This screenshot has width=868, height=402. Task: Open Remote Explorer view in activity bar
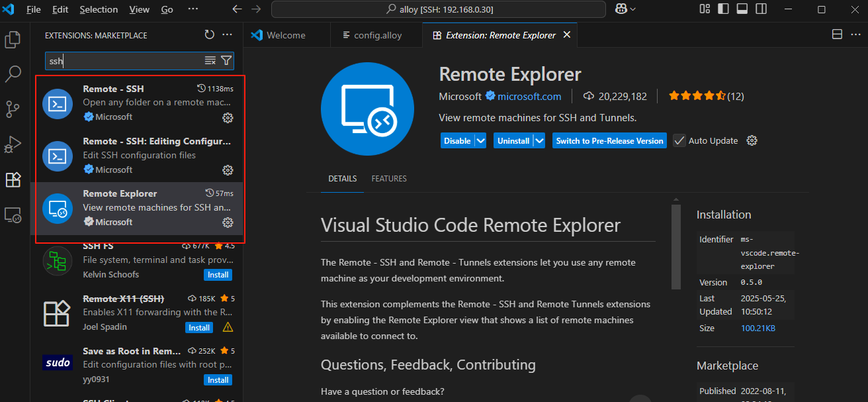(13, 215)
